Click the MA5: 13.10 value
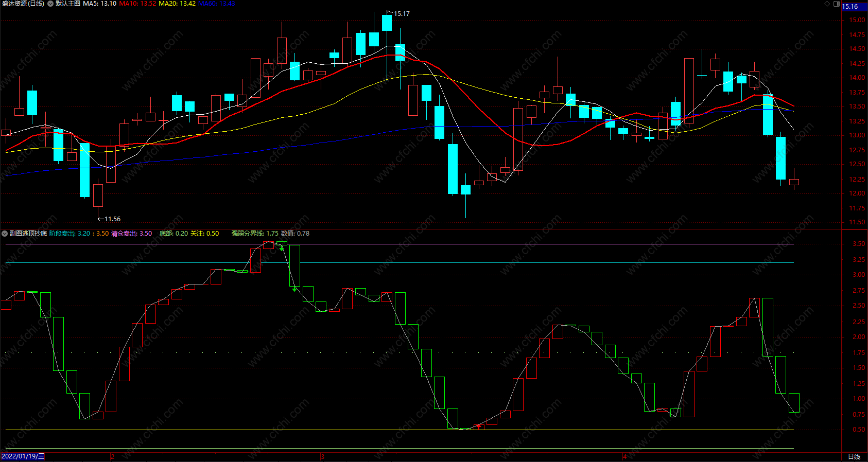Screen dimensions: 868x462 coord(100,4)
